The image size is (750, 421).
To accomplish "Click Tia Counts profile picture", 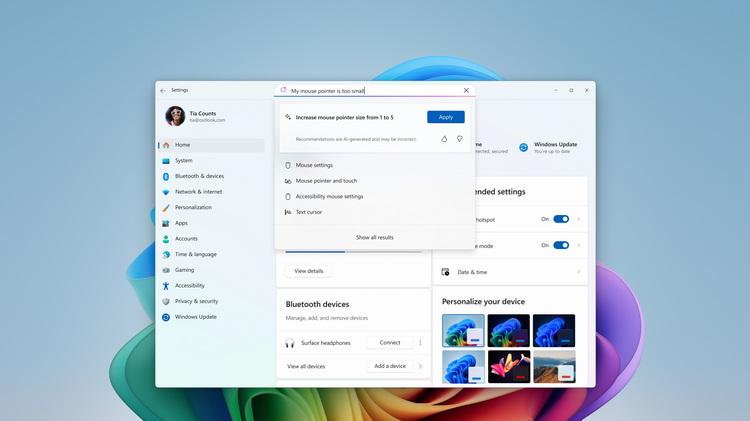I will point(175,116).
